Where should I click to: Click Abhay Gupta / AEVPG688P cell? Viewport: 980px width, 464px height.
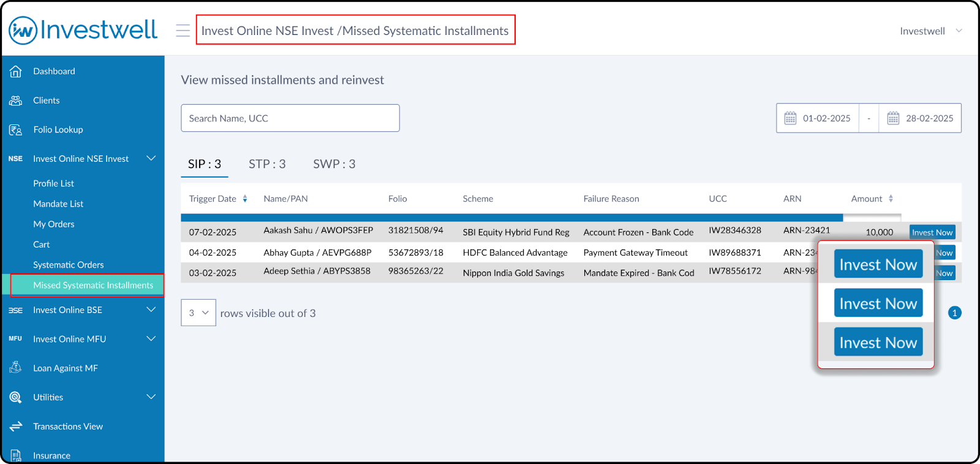click(x=317, y=253)
